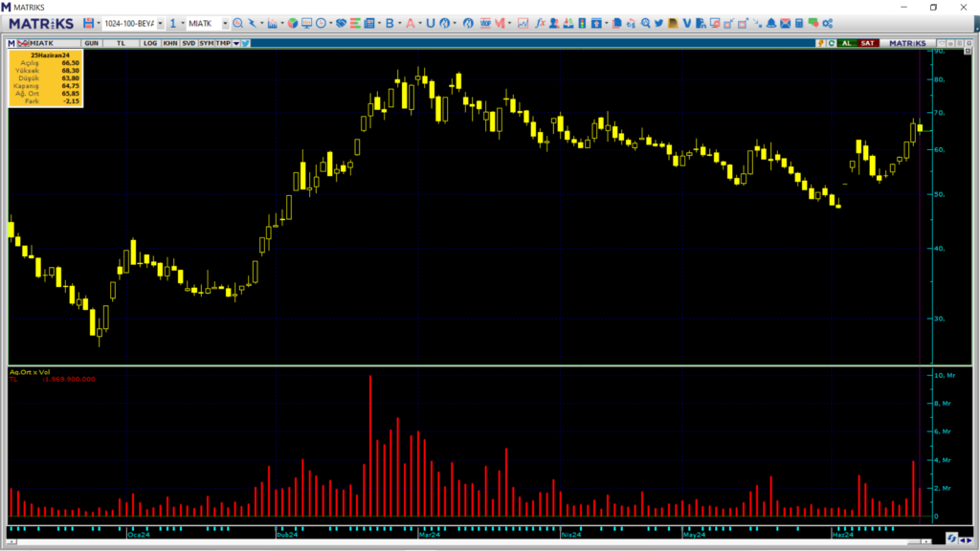Expand the arrow beside the clock icon
This screenshot has width=980, height=551.
[330, 24]
